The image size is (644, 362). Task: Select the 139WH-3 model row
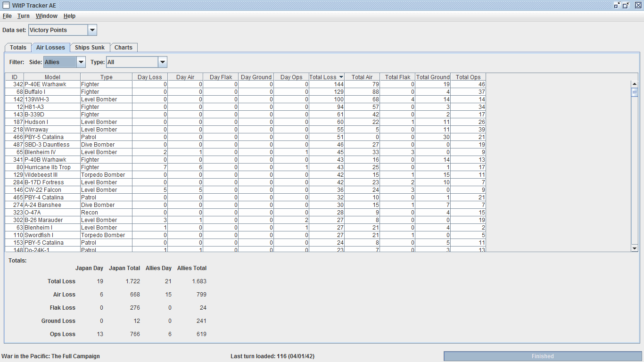[245, 99]
